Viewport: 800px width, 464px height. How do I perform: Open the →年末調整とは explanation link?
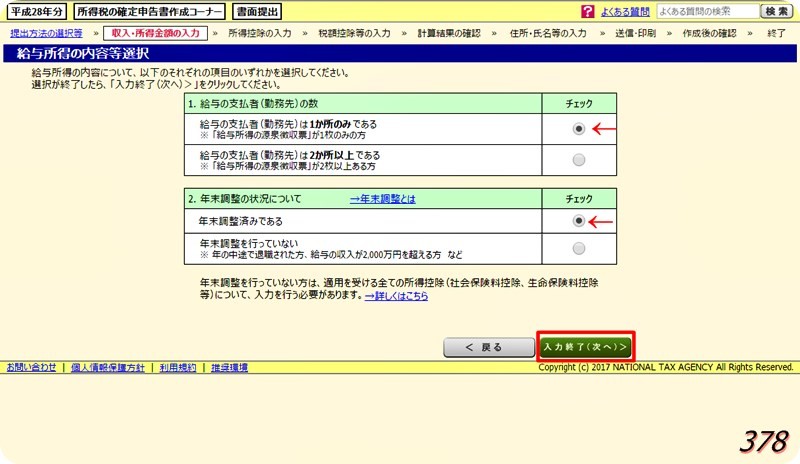(x=383, y=199)
